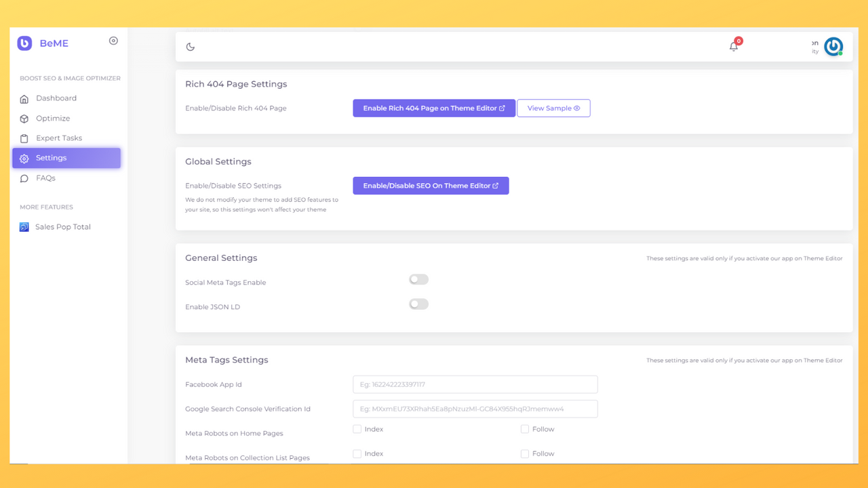Image resolution: width=868 pixels, height=488 pixels.
Task: Open notifications bell icon
Action: point(734,47)
